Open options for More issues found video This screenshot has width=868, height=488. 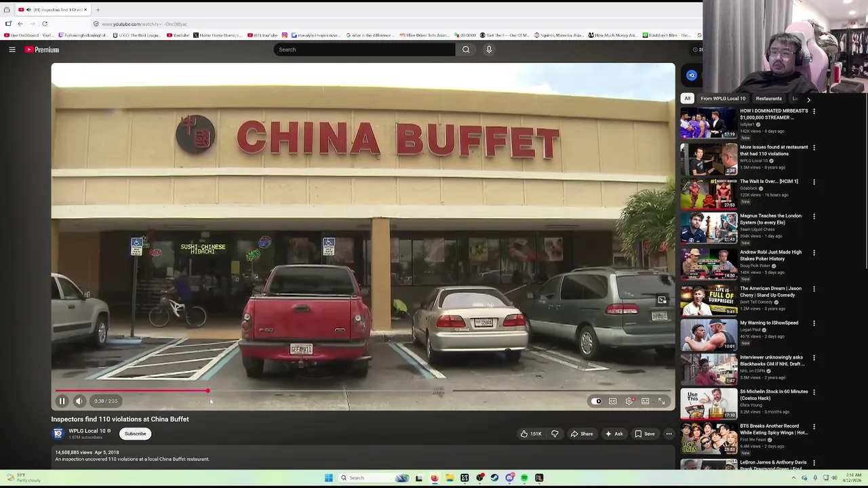click(814, 148)
